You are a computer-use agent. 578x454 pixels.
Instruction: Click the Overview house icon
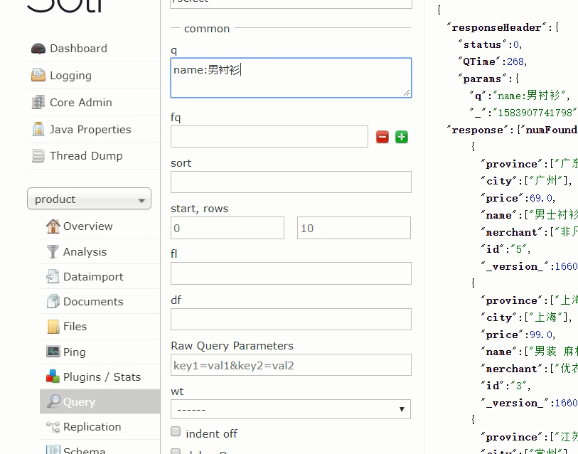(53, 226)
